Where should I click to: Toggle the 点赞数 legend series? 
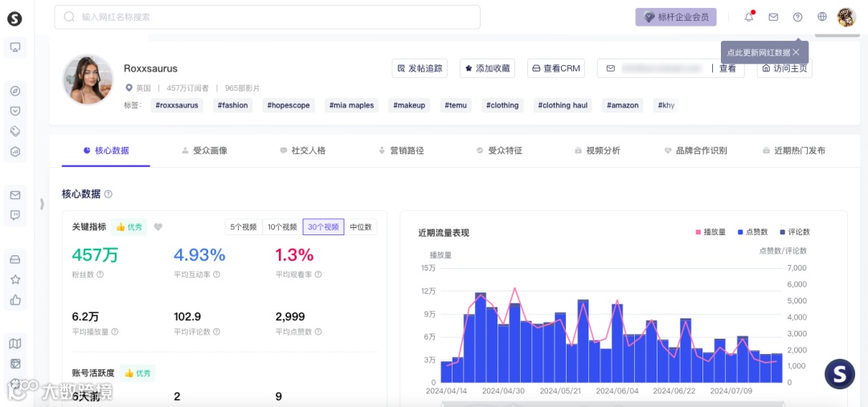point(752,232)
